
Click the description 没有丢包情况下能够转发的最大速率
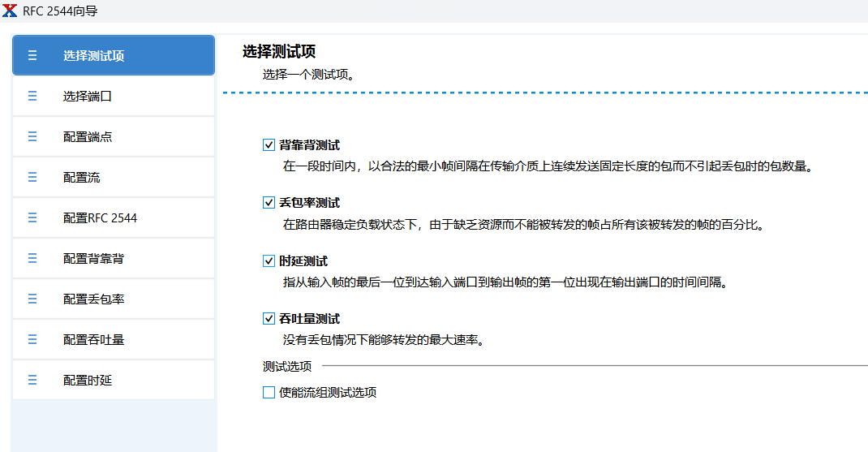(x=385, y=339)
